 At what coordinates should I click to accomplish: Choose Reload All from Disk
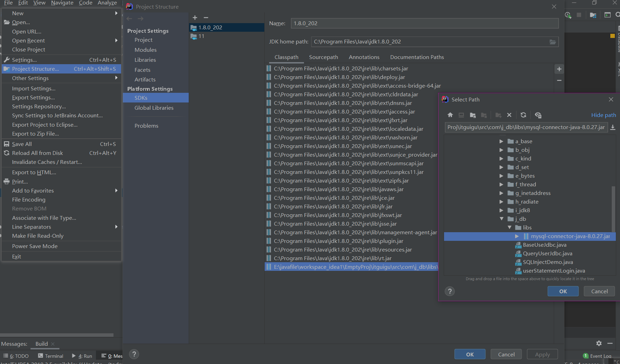(x=61, y=153)
